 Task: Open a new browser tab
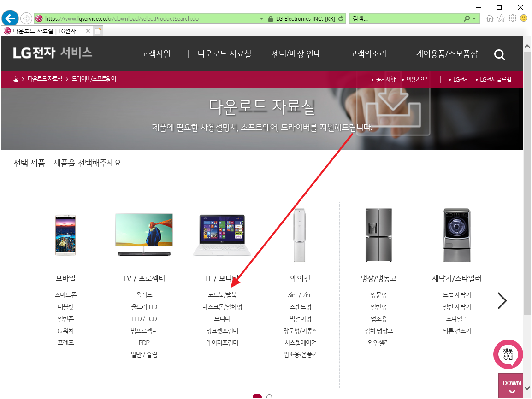(x=98, y=31)
